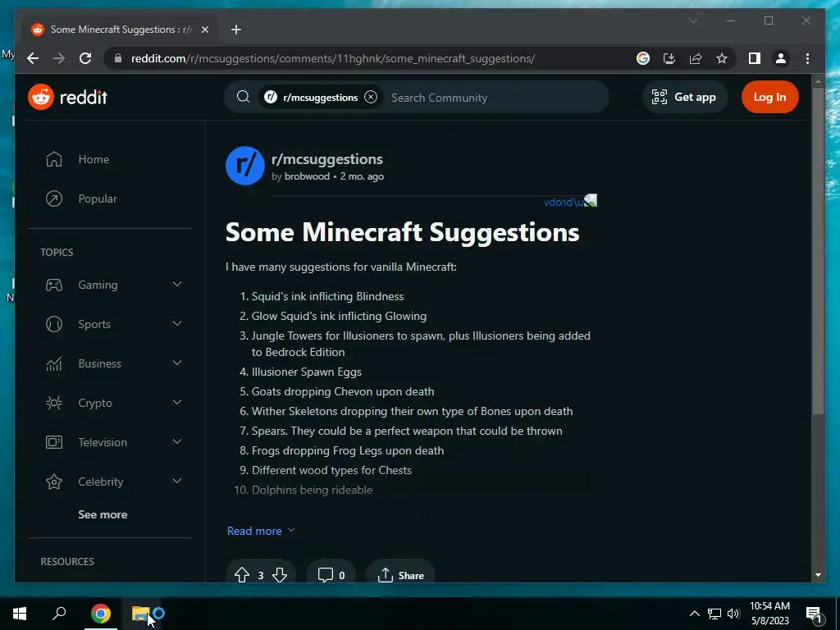Open File Explorer on the taskbar

pyautogui.click(x=141, y=614)
